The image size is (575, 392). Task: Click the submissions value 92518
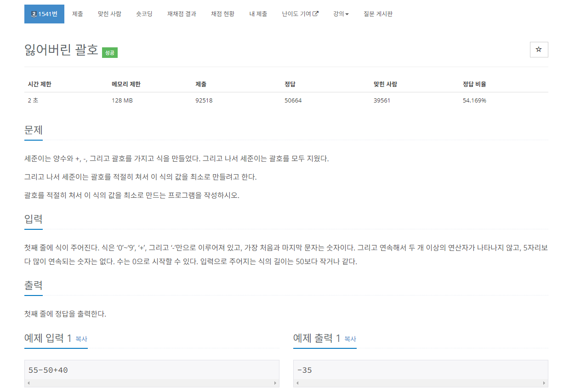tap(204, 100)
